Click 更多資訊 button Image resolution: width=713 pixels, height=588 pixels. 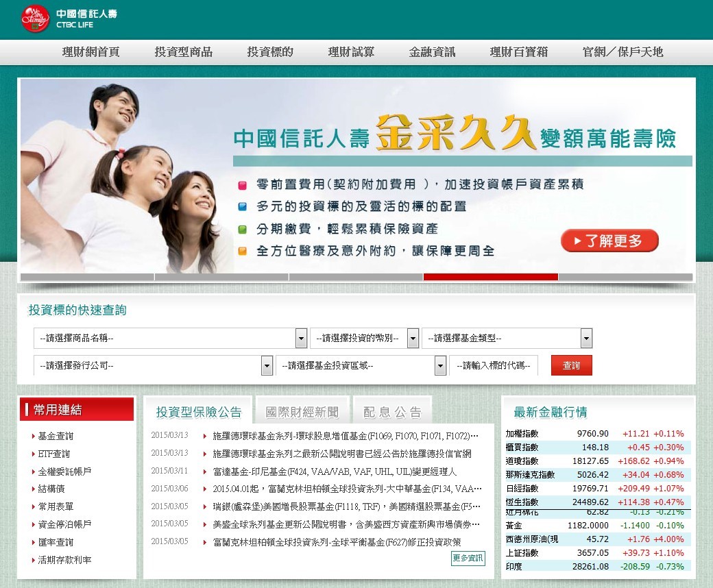pos(468,558)
